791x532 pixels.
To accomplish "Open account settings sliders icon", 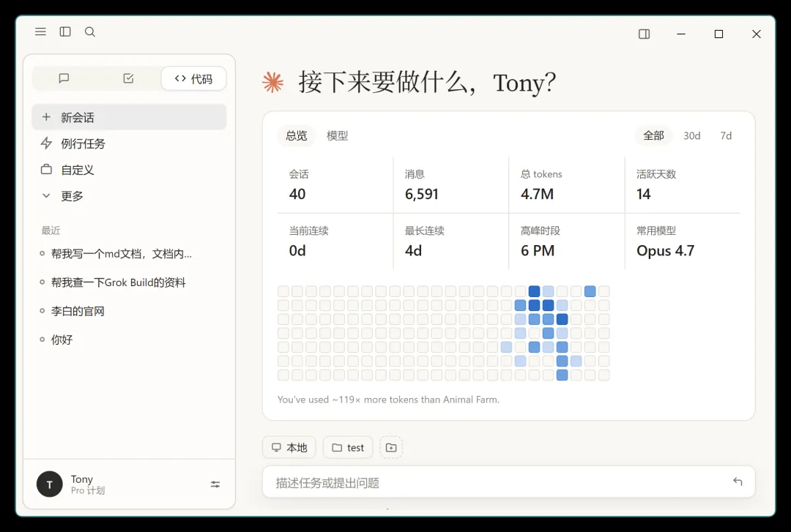I will coord(215,484).
